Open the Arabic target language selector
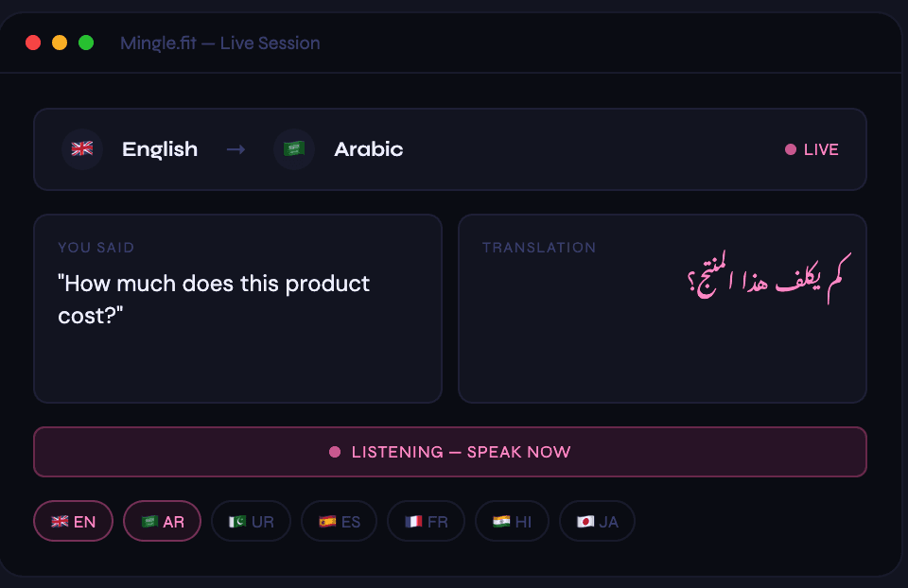 [x=368, y=149]
